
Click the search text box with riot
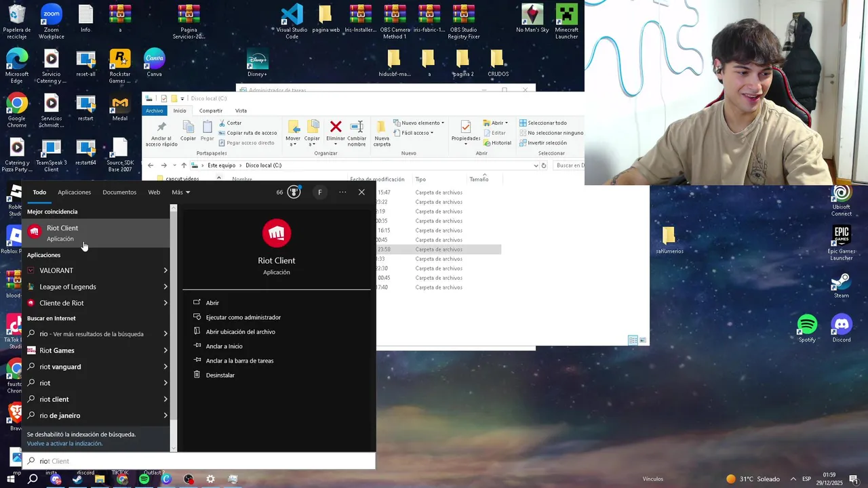click(x=199, y=461)
